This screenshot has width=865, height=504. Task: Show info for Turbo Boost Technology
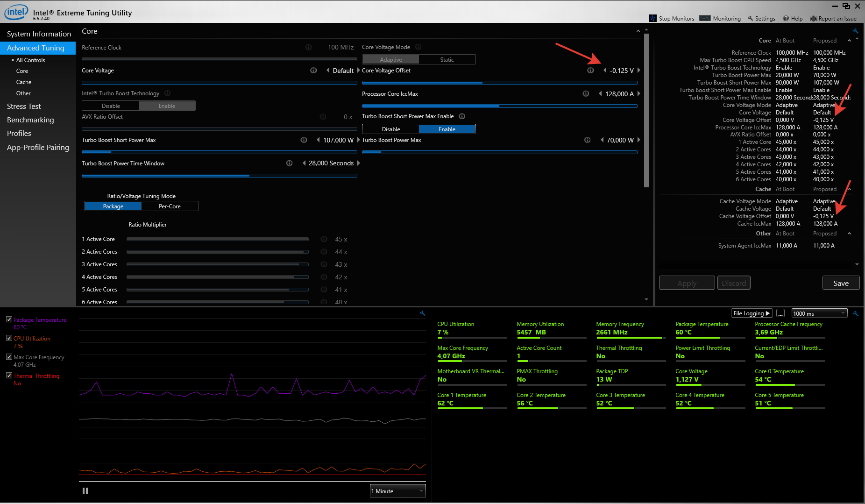click(x=167, y=93)
